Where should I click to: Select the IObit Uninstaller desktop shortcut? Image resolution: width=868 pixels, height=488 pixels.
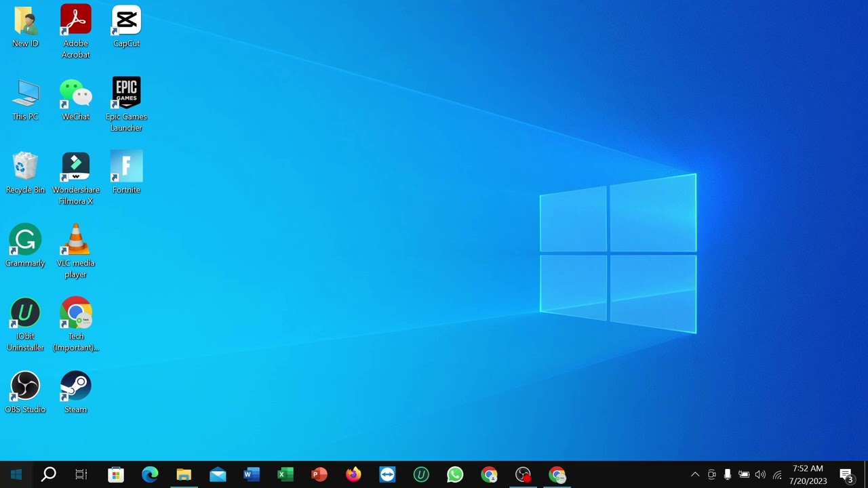pyautogui.click(x=25, y=324)
